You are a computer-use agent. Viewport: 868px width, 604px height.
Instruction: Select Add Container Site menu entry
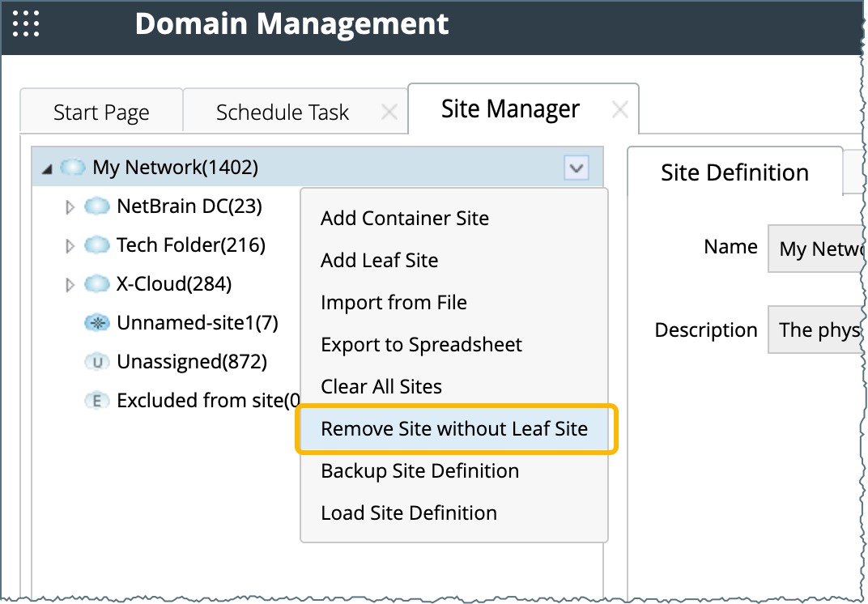[405, 218]
